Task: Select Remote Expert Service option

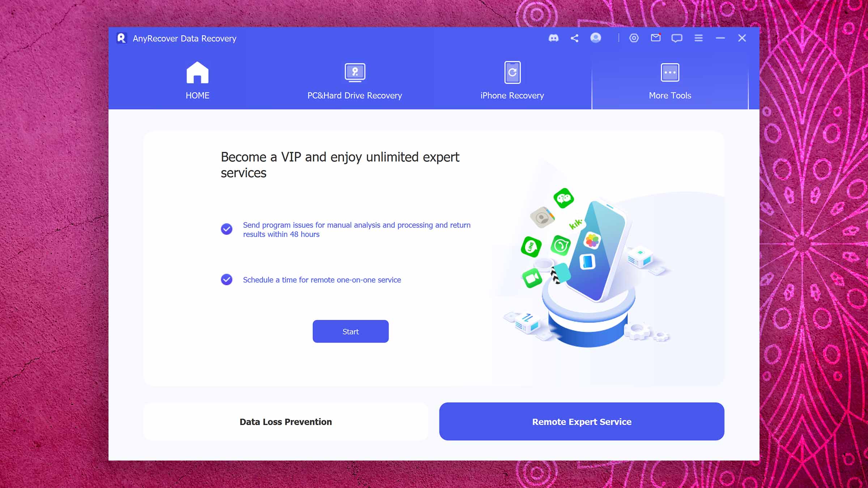Action: point(582,421)
